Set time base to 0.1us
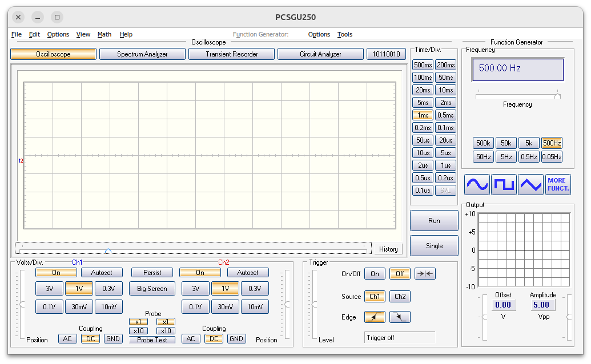 [x=423, y=191]
